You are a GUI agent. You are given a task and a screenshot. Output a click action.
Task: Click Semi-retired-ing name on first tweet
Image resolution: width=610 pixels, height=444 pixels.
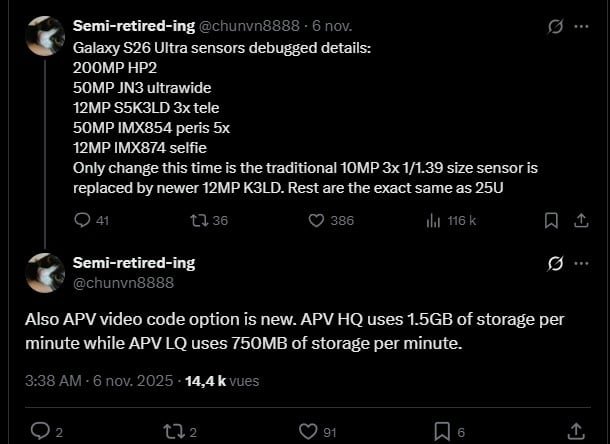[x=133, y=23]
